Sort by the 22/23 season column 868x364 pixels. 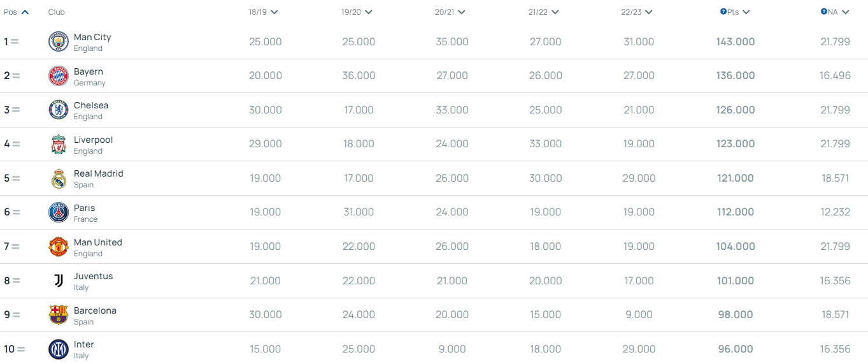[x=637, y=12]
